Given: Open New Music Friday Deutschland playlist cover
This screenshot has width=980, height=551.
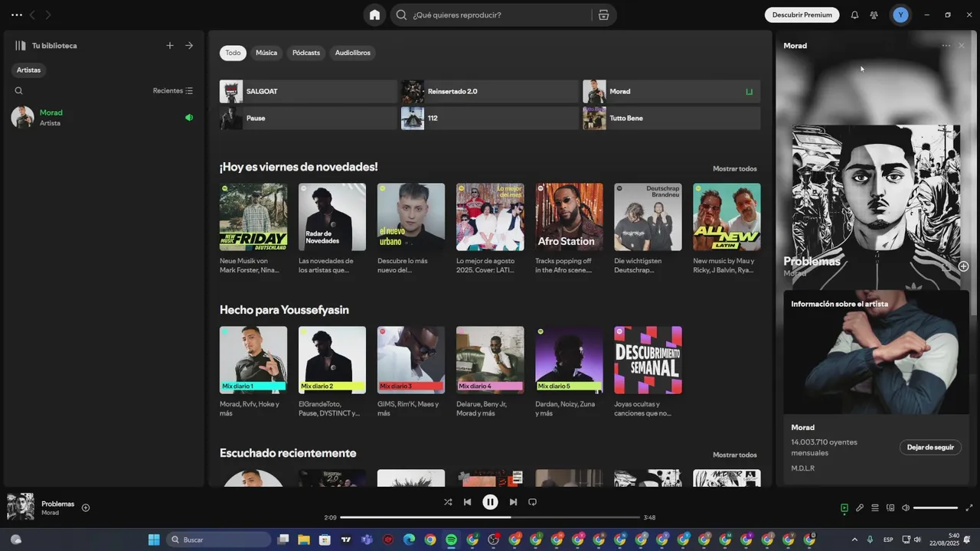Looking at the screenshot, I should 253,217.
